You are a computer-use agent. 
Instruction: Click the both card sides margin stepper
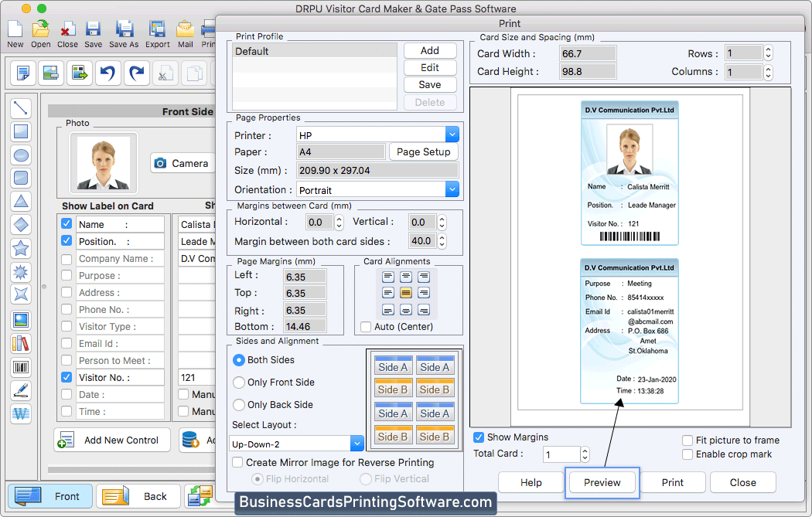[442, 240]
